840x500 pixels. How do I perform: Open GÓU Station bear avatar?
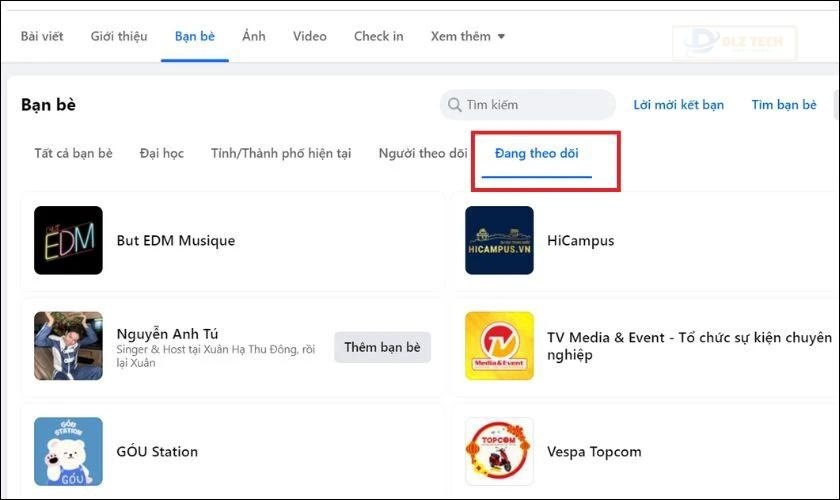(x=68, y=451)
